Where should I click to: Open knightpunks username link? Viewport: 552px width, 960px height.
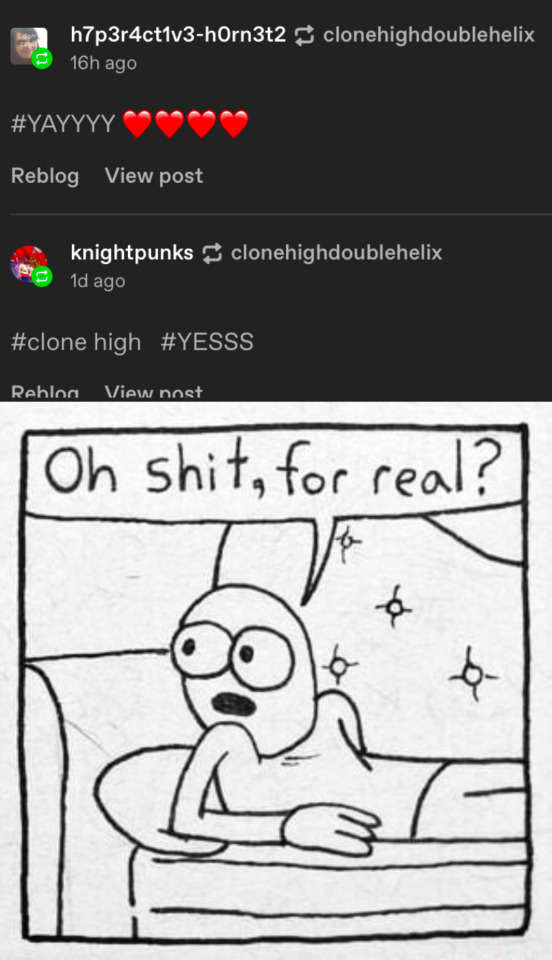pos(132,252)
